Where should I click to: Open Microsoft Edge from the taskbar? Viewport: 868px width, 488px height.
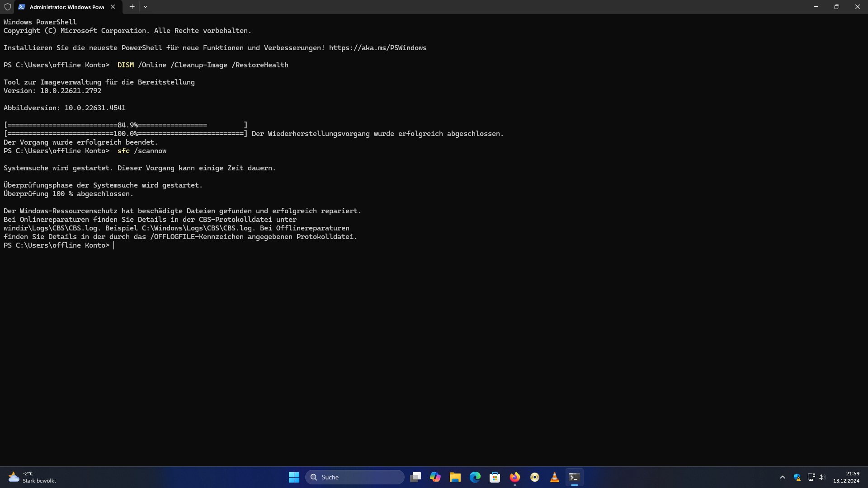coord(475,477)
